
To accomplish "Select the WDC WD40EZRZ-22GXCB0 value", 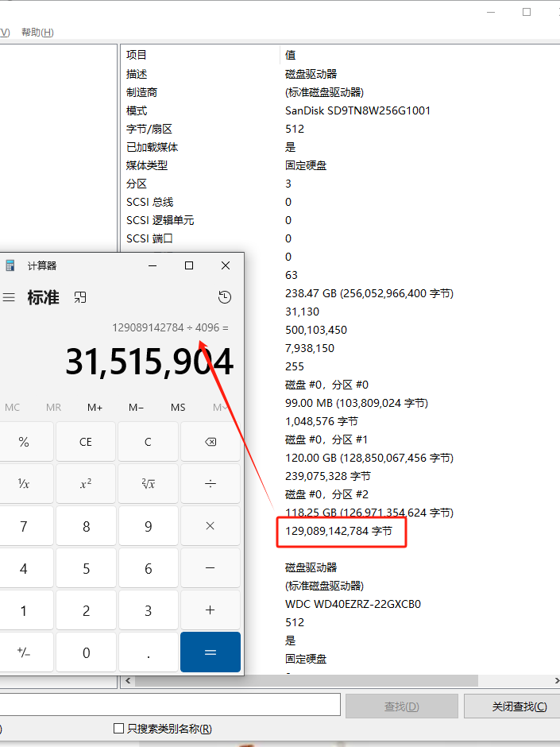I will coord(353,604).
